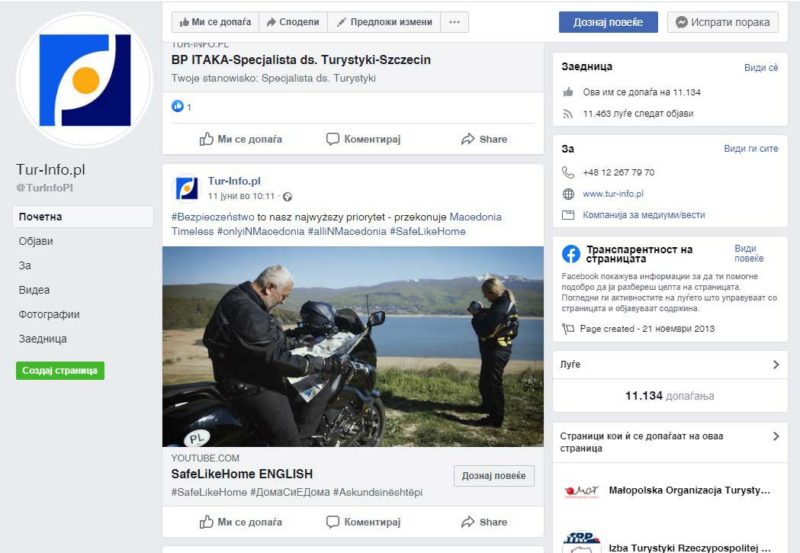This screenshot has width=800, height=553.
Task: Select the 'Почетна' sidebar tab
Action: tap(83, 216)
